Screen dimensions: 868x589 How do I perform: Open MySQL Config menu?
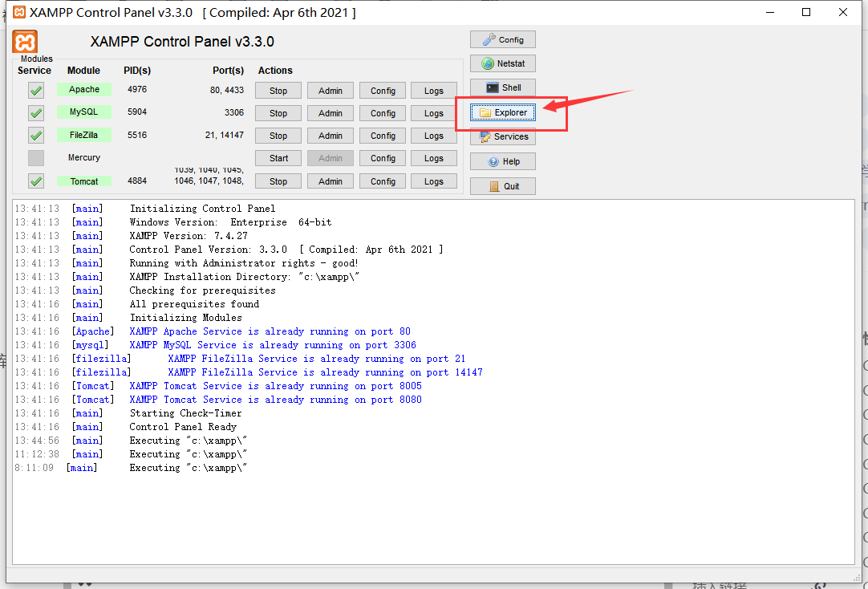pyautogui.click(x=383, y=113)
